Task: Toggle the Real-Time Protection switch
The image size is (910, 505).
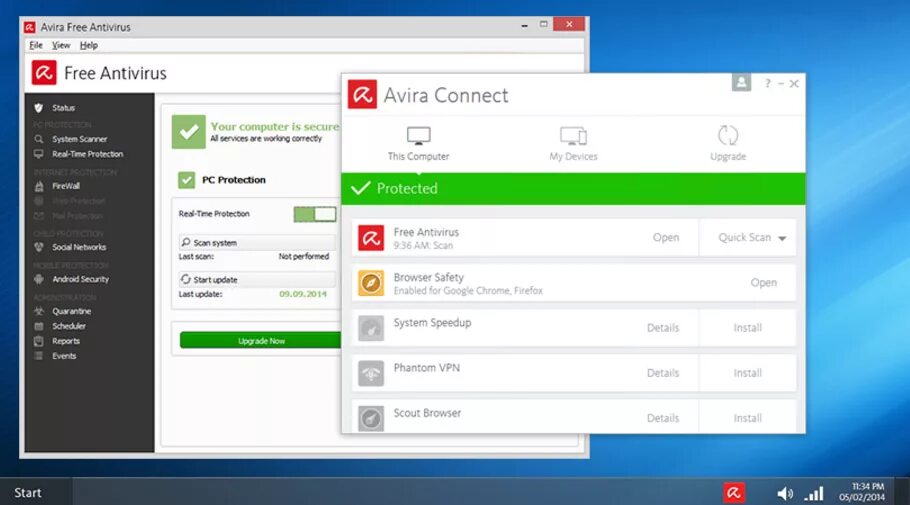Action: (315, 214)
